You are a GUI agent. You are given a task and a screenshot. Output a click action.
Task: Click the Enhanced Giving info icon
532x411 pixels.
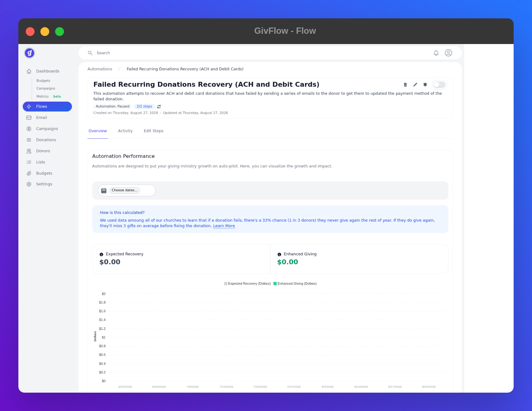point(279,254)
